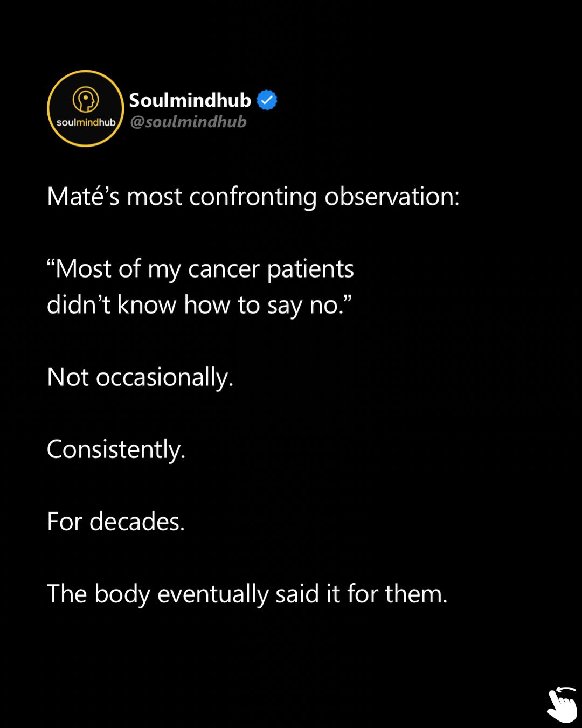Select the line "For decades."

(116, 522)
